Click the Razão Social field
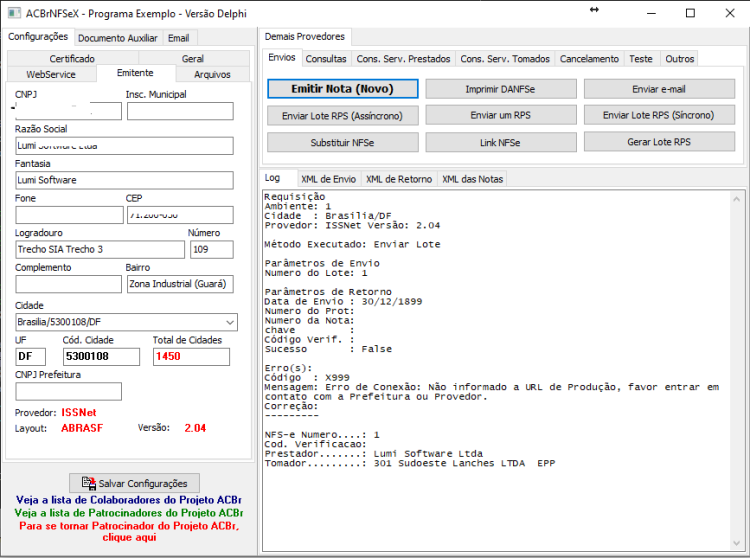 pyautogui.click(x=124, y=146)
